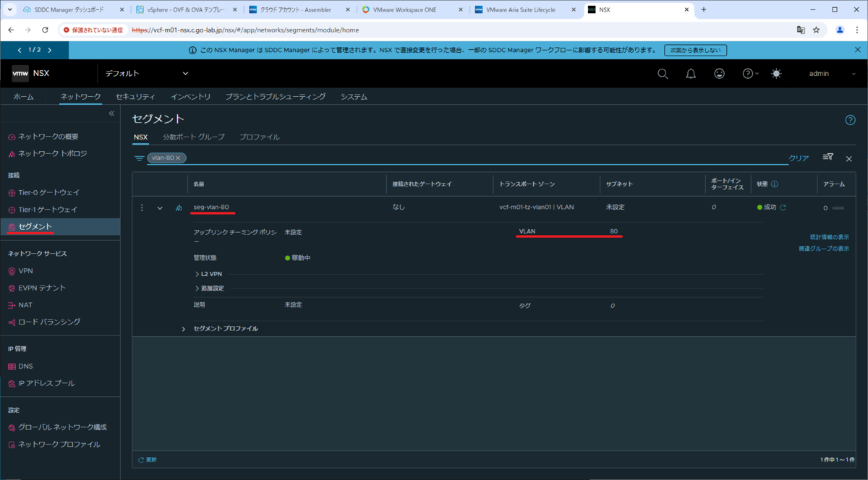Switch to VMware Aria Suite Lifecycle browser tab

click(x=525, y=9)
